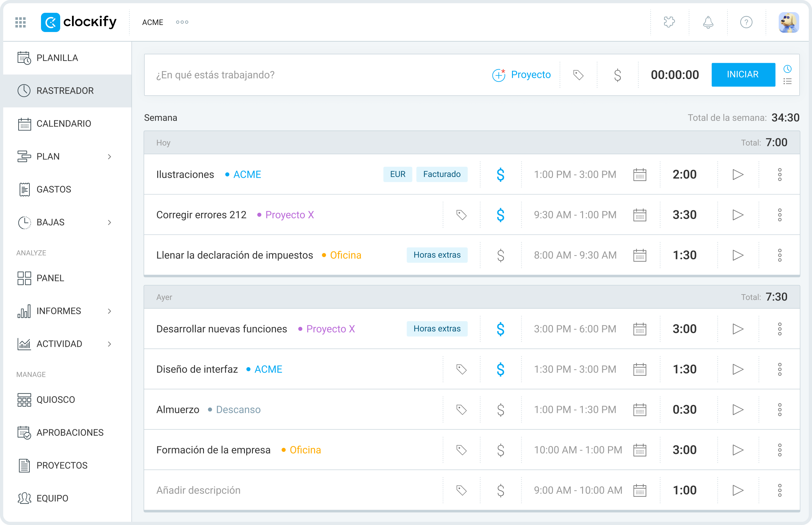
Task: Add a tag to the new time entry
Action: tap(579, 75)
